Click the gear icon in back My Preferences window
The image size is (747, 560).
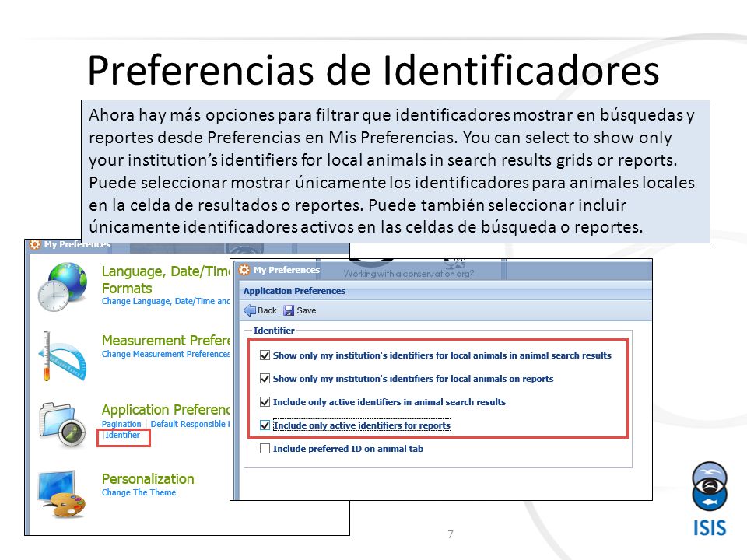click(x=35, y=244)
